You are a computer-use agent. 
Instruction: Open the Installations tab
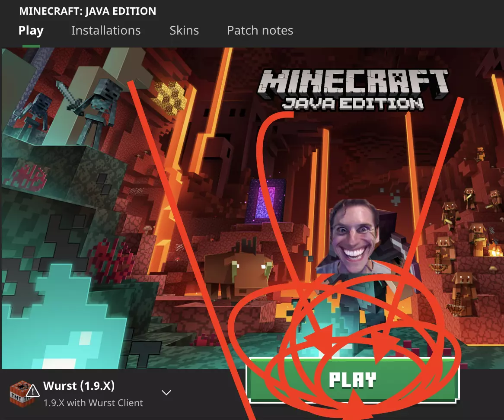106,30
